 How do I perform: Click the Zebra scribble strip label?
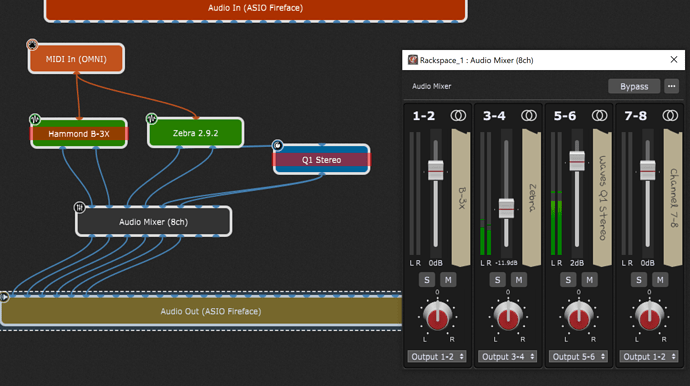[532, 198]
